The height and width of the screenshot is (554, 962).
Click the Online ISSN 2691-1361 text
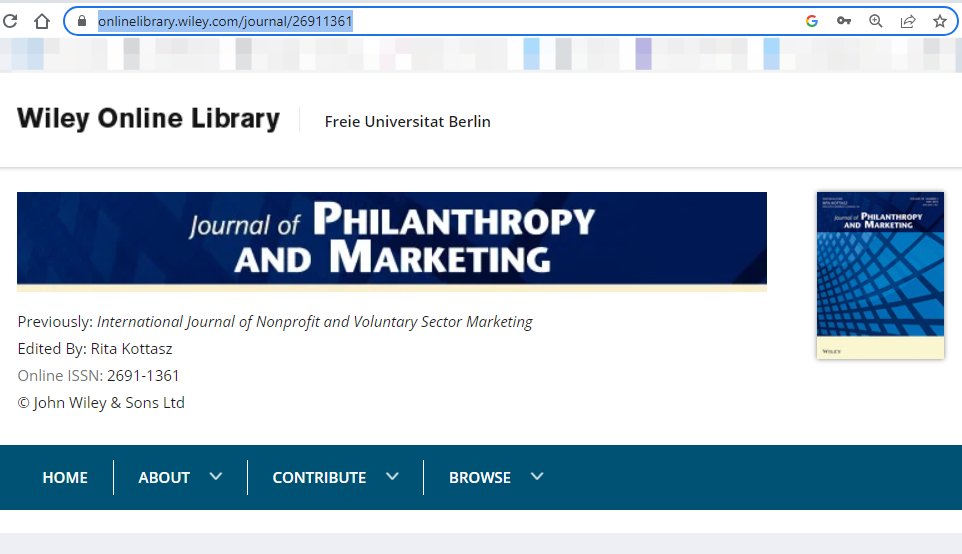pyautogui.click(x=98, y=375)
